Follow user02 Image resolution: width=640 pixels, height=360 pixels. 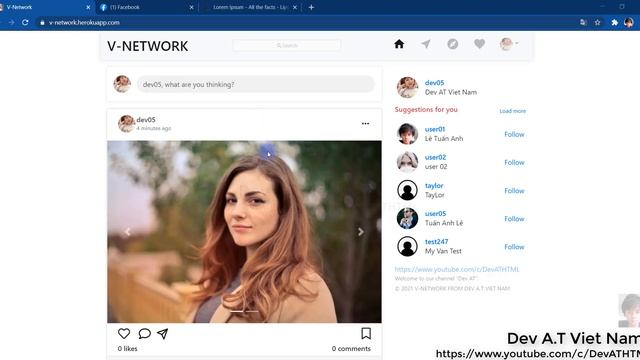pos(514,162)
